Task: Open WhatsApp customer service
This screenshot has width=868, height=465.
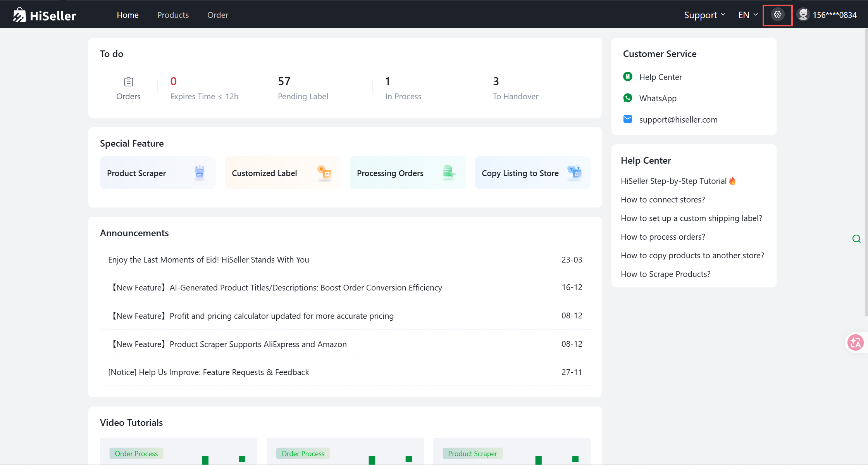Action: (x=658, y=98)
